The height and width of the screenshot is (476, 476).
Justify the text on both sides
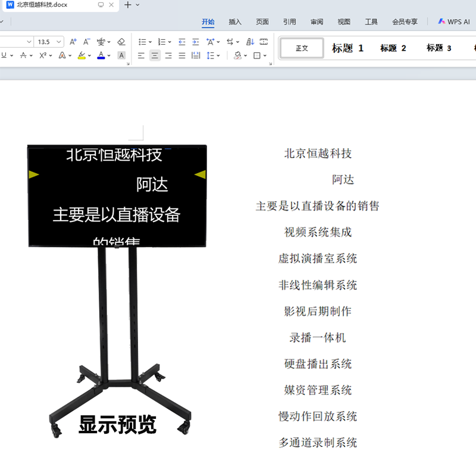[182, 55]
